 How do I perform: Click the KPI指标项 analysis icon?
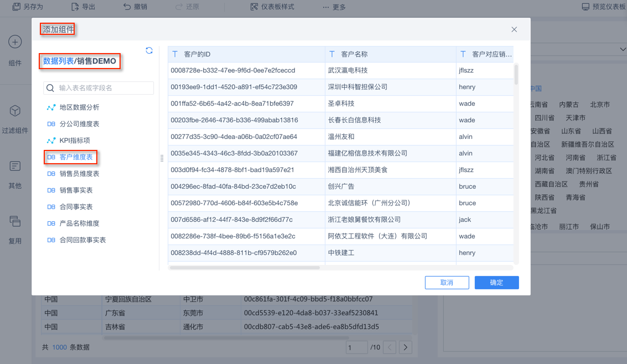51,141
